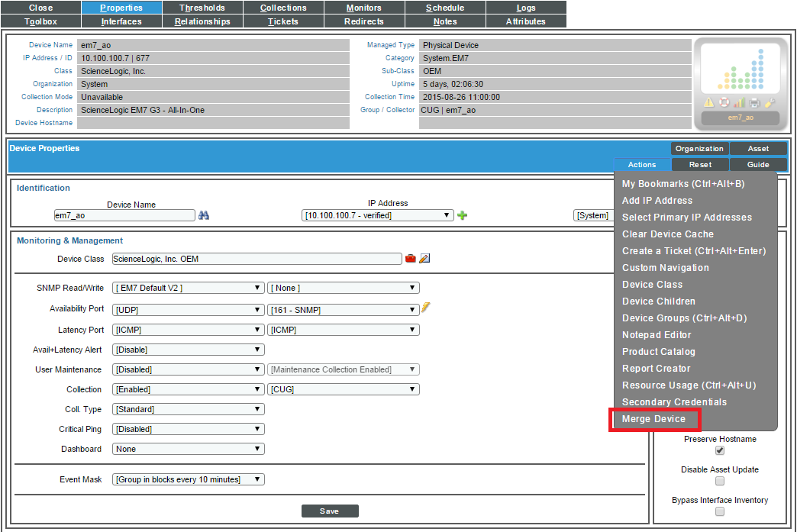Open the red toolbox icon beside Device Class
Viewport: 797px width, 532px height.
click(x=411, y=258)
